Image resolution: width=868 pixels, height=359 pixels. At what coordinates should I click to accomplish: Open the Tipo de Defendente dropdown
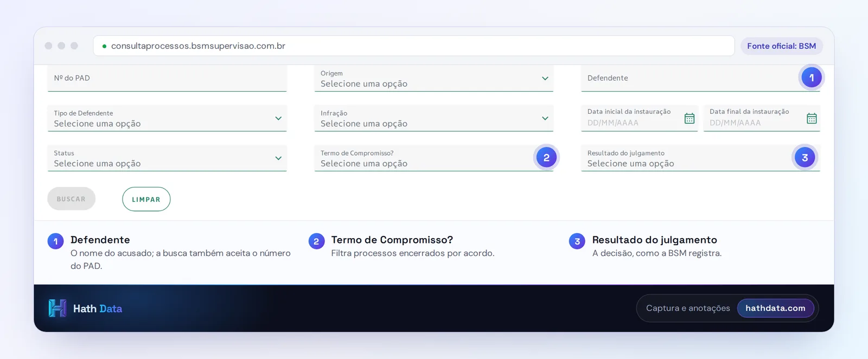[167, 118]
